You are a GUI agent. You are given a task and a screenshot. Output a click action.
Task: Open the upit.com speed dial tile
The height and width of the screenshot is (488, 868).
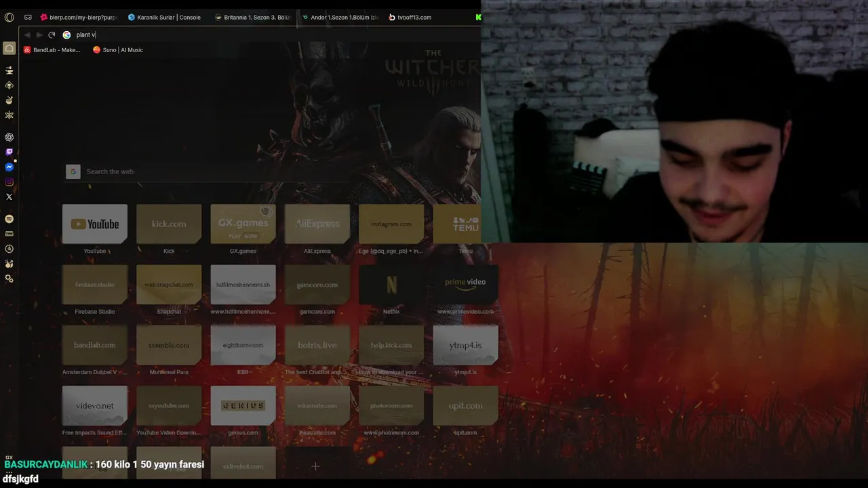pyautogui.click(x=465, y=405)
